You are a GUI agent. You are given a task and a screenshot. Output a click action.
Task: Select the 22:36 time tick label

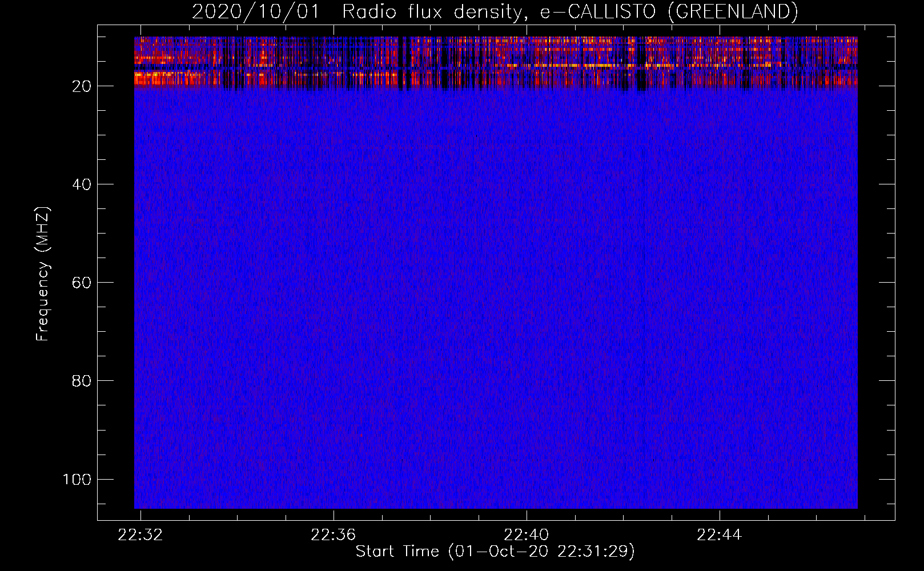[334, 534]
